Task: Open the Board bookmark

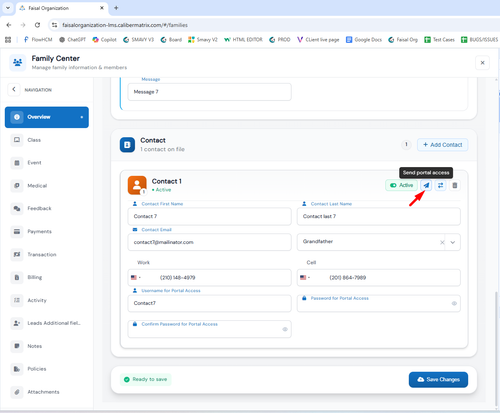Action: point(171,40)
